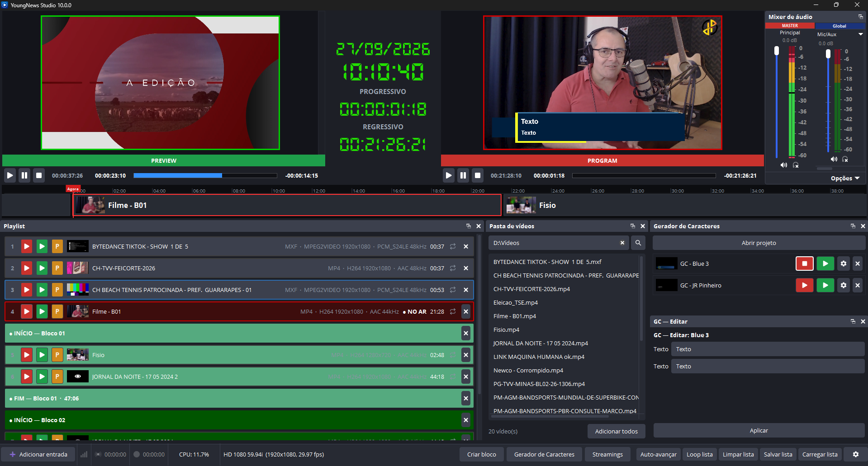Play the Program player

coord(449,175)
